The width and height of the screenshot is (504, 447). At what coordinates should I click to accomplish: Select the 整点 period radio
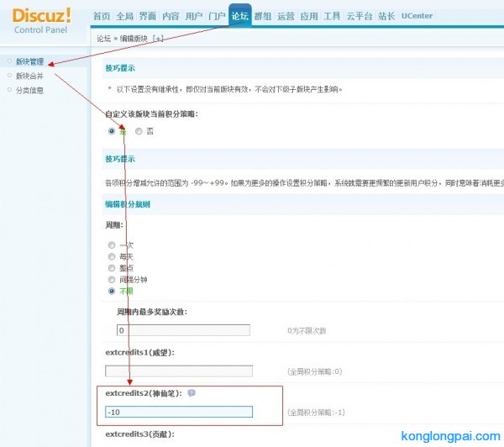pos(112,268)
